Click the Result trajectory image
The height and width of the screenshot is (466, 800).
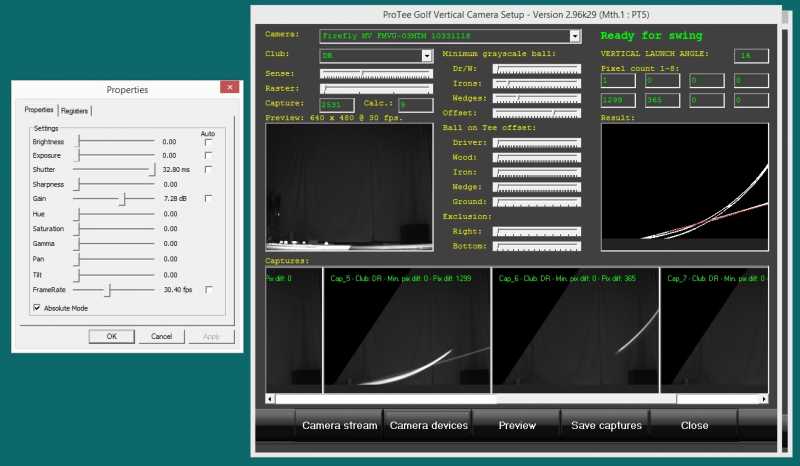685,187
